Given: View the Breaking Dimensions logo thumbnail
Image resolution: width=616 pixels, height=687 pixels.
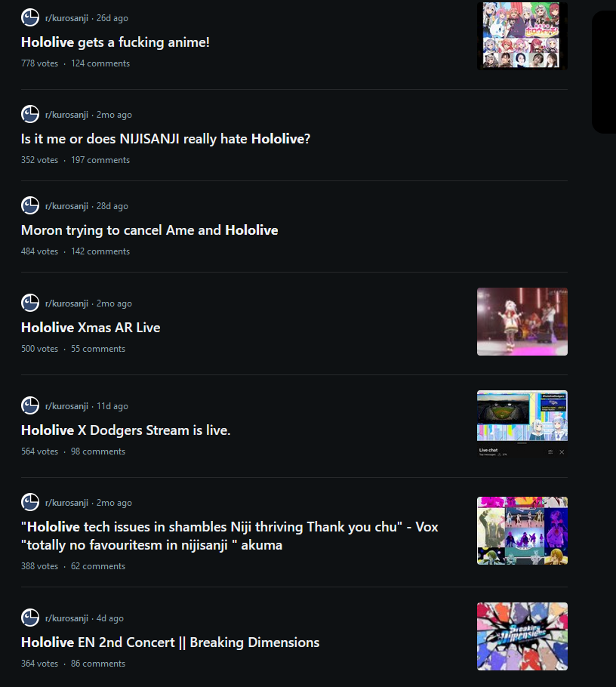Looking at the screenshot, I should point(522,636).
